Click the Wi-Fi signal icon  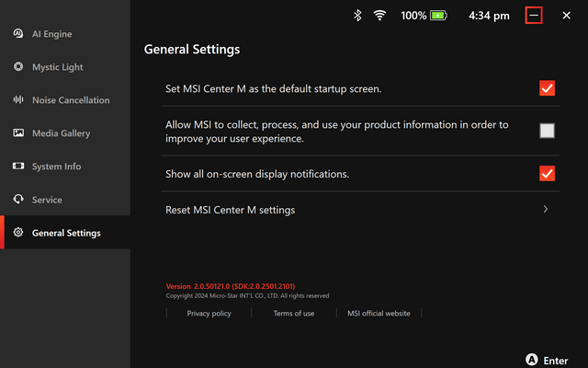click(x=379, y=16)
